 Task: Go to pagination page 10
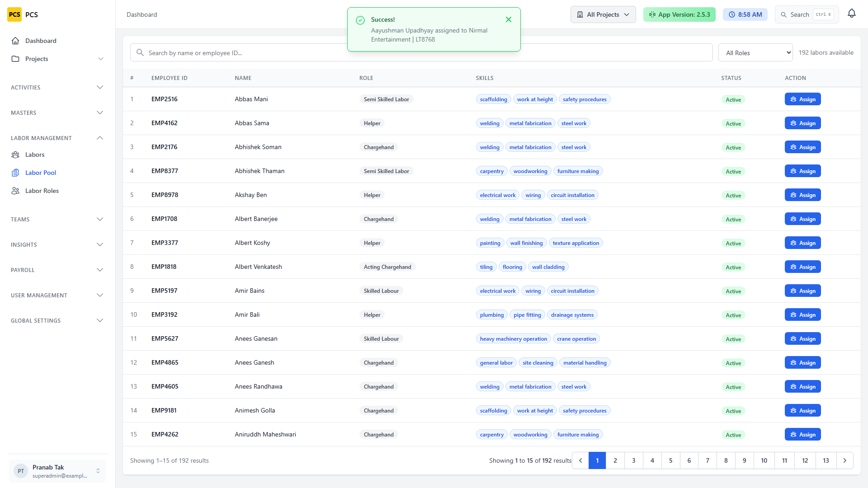[764, 460]
